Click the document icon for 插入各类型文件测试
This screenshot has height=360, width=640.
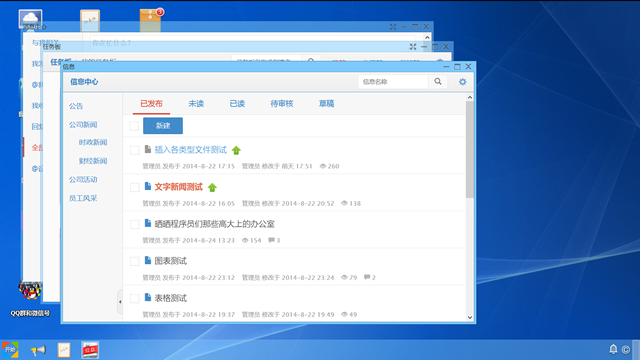[148, 149]
